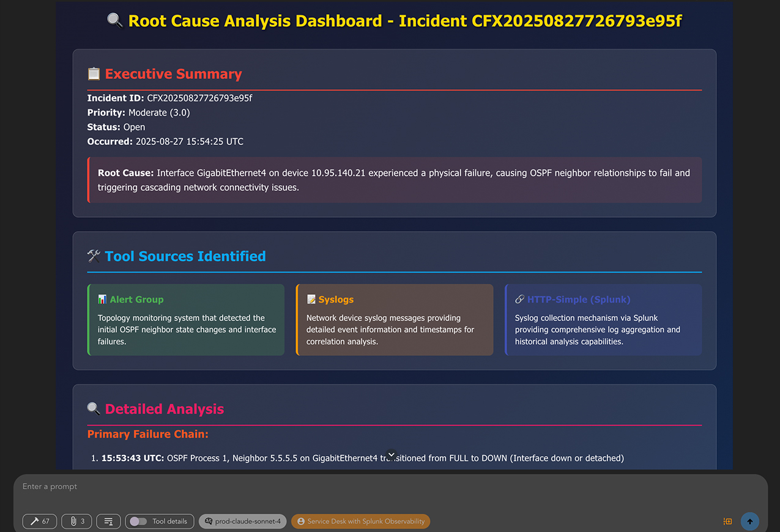Click the HTTP-Simple (Splunk) heading

[x=578, y=300]
